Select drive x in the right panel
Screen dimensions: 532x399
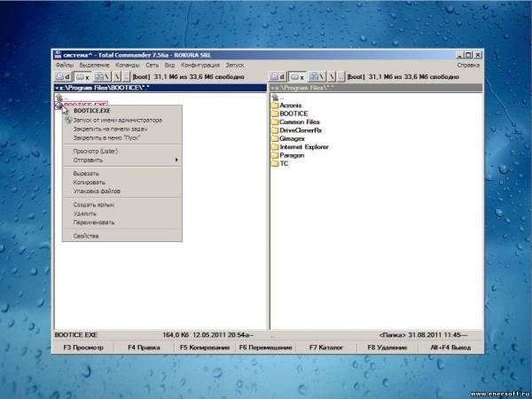pos(297,76)
